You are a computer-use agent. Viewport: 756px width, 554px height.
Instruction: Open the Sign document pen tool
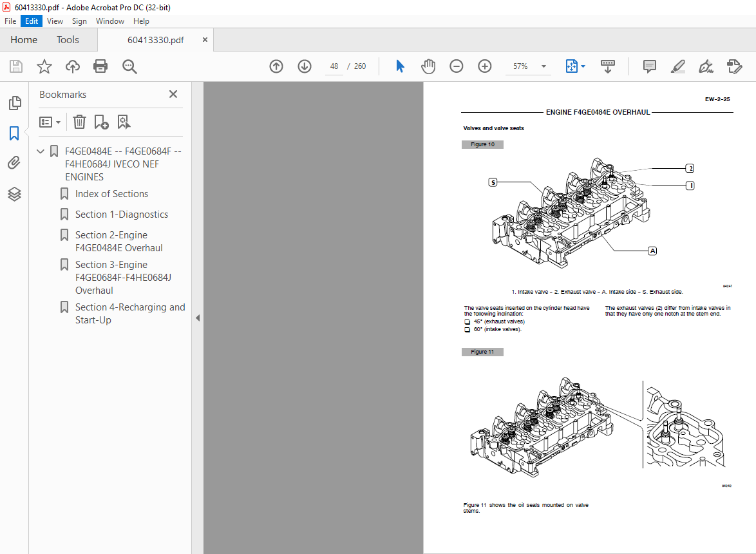coord(706,66)
